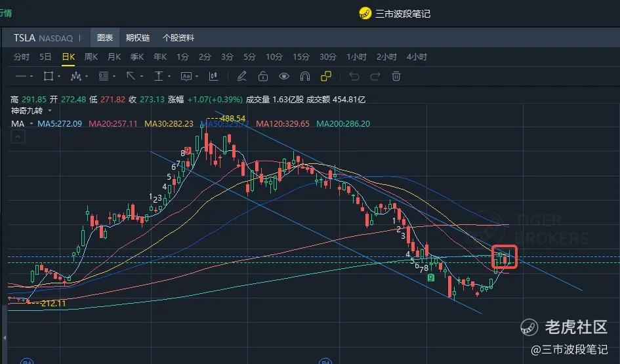Select the arrow annotation tool
This screenshot has width=620, height=364.
[x=131, y=76]
